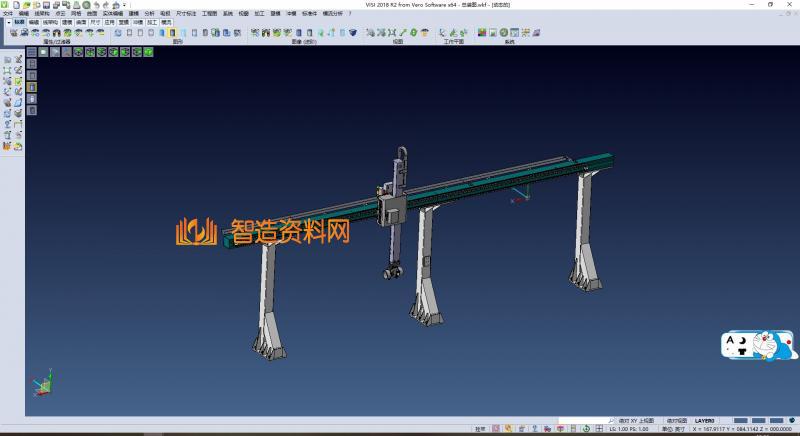Click the last green cube view icon above the viewport

[x=148, y=52]
